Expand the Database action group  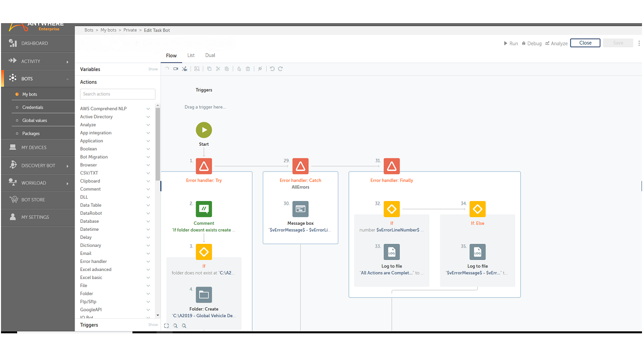[x=148, y=221]
